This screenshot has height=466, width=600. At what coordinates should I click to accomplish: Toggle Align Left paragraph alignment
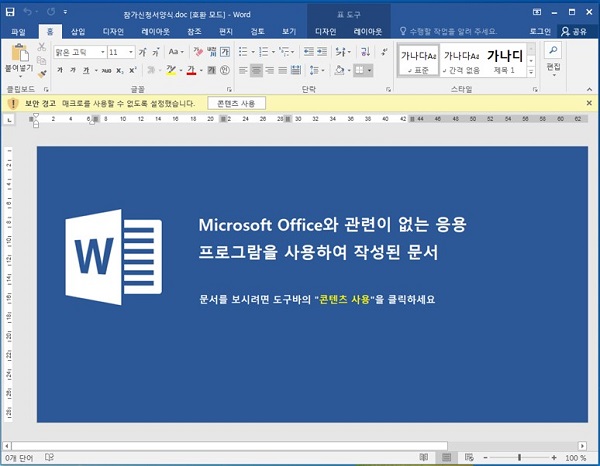pos(243,70)
